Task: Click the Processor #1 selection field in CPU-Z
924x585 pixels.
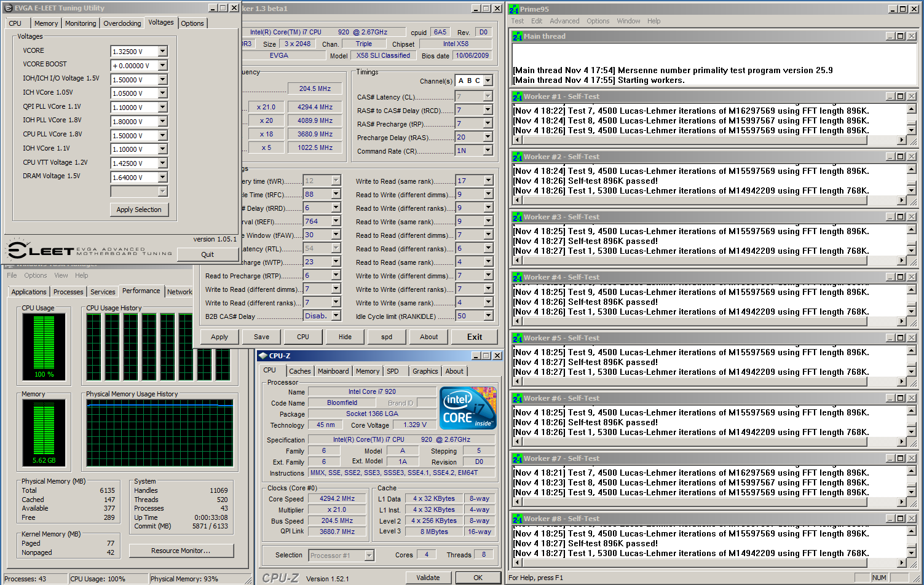Action: 341,556
